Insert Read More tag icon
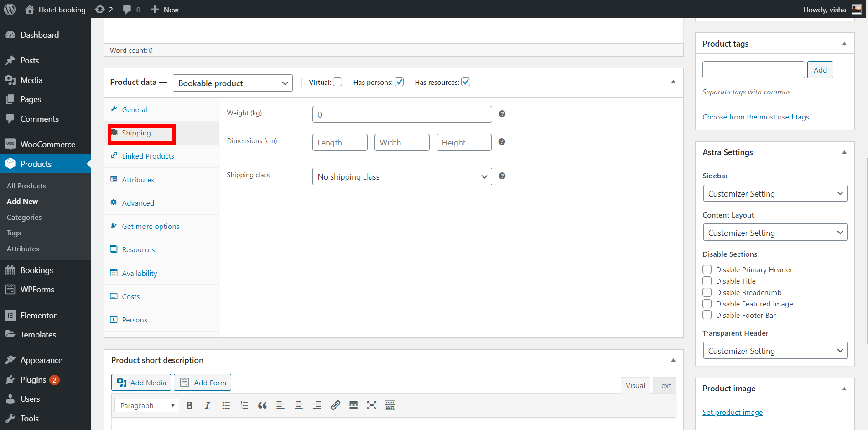The width and height of the screenshot is (868, 430). [x=353, y=405]
